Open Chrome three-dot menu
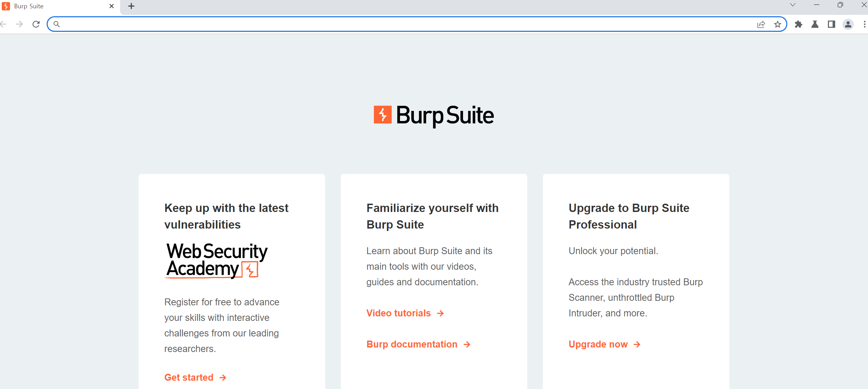 point(864,24)
